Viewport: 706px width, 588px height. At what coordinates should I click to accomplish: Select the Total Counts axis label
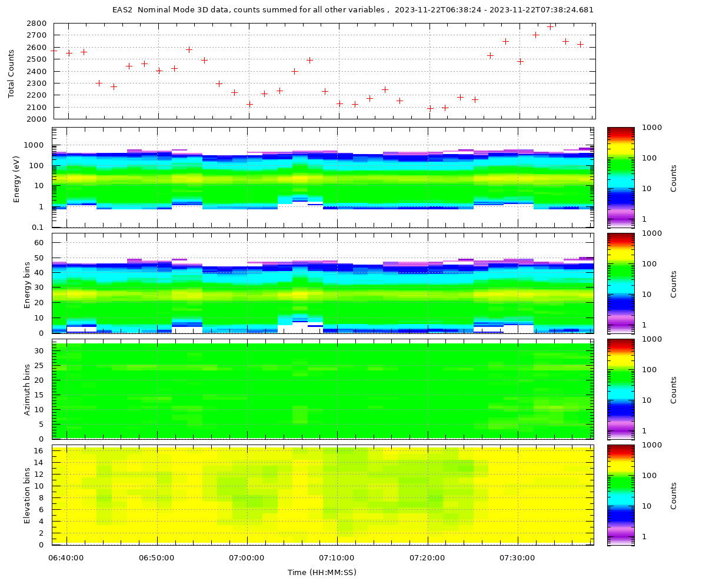[x=11, y=74]
